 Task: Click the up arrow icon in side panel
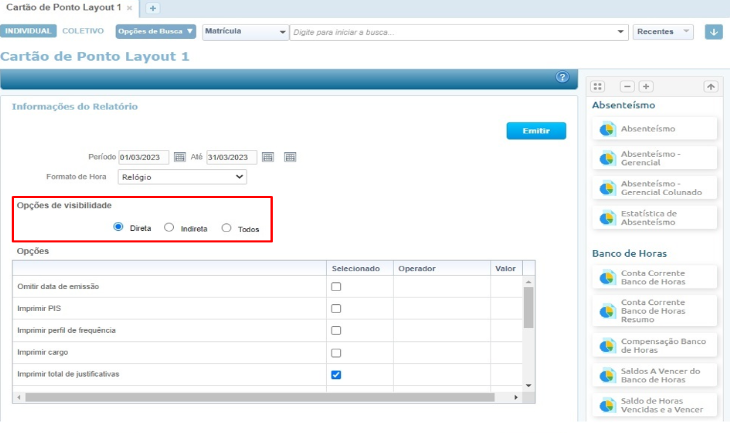[710, 87]
